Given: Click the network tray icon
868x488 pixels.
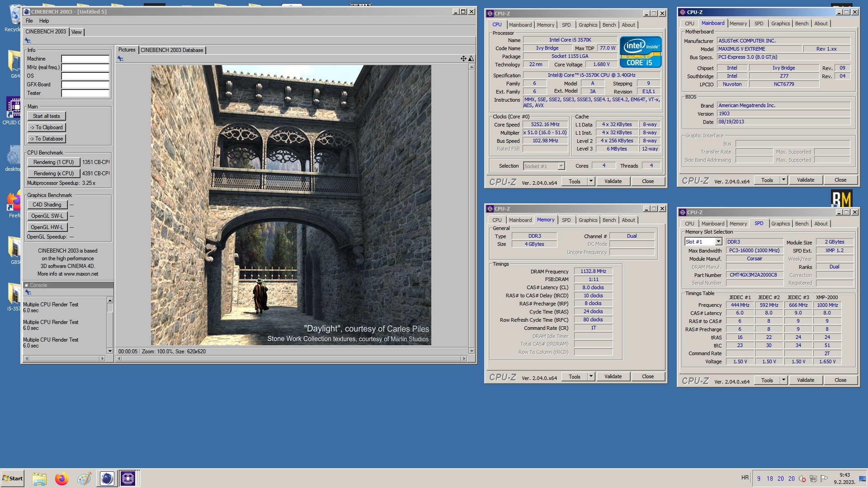Looking at the screenshot, I should coord(813,479).
